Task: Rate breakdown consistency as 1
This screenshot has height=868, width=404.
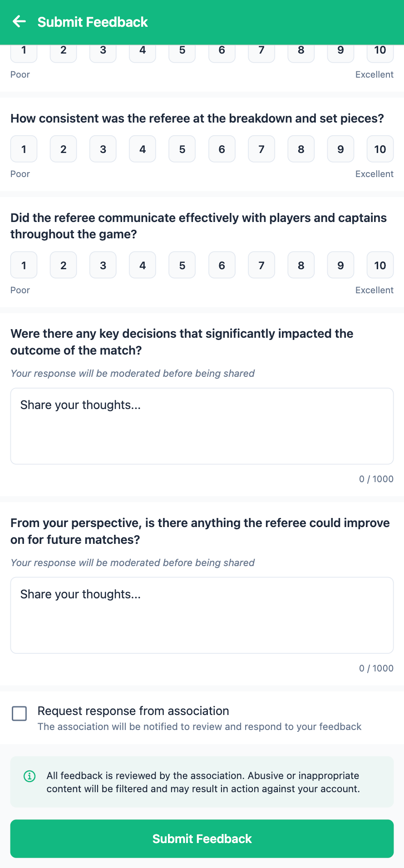Action: point(23,149)
